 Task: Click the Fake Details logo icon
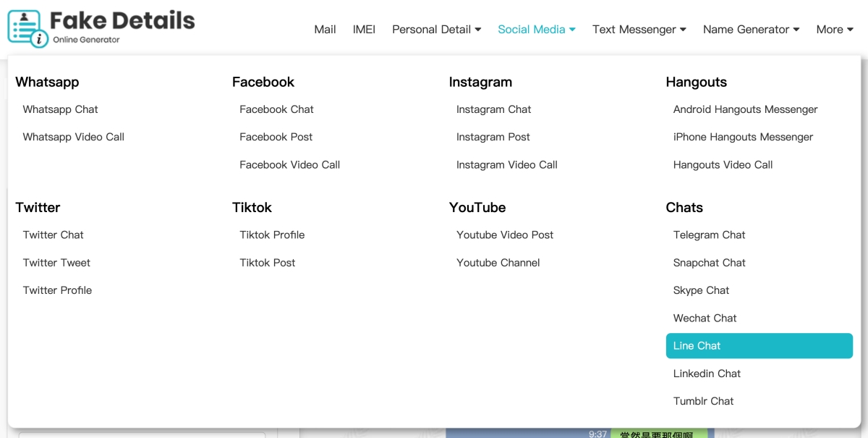tap(27, 28)
